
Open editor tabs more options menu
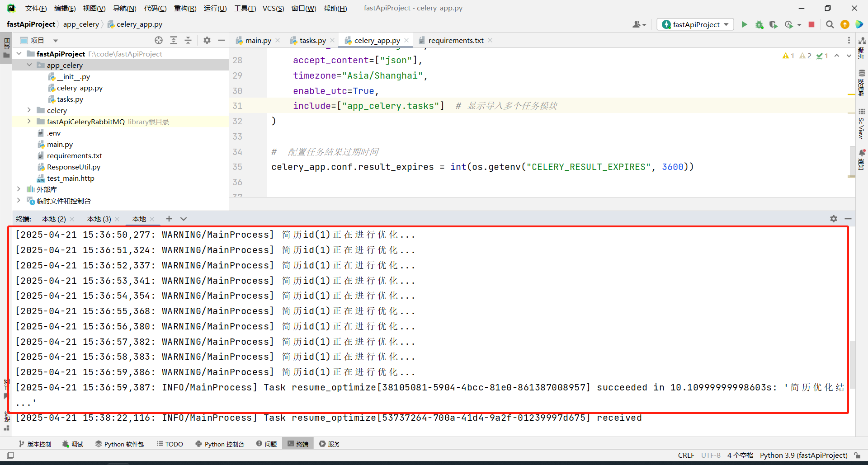coord(849,40)
